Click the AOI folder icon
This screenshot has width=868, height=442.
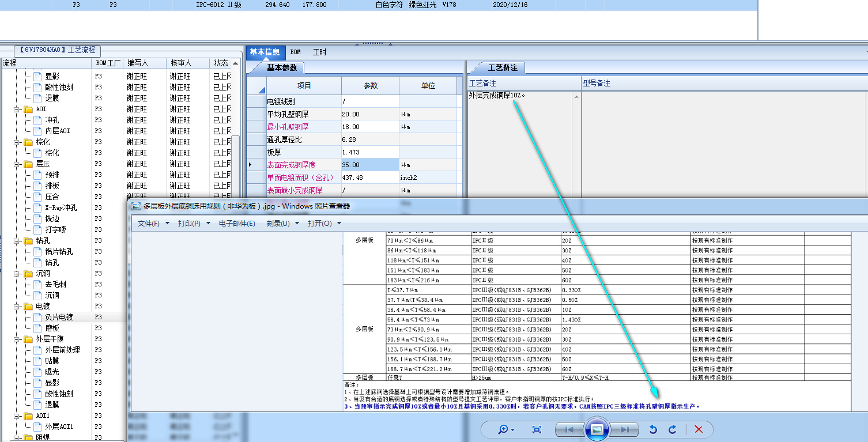[28, 109]
